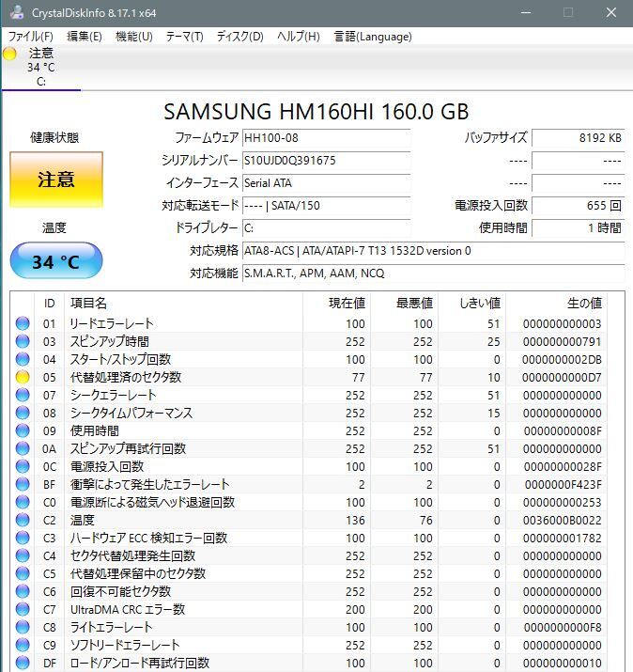
Task: Click the status icon for row C9 ソフトリードエラーレート
Action: coord(23,645)
